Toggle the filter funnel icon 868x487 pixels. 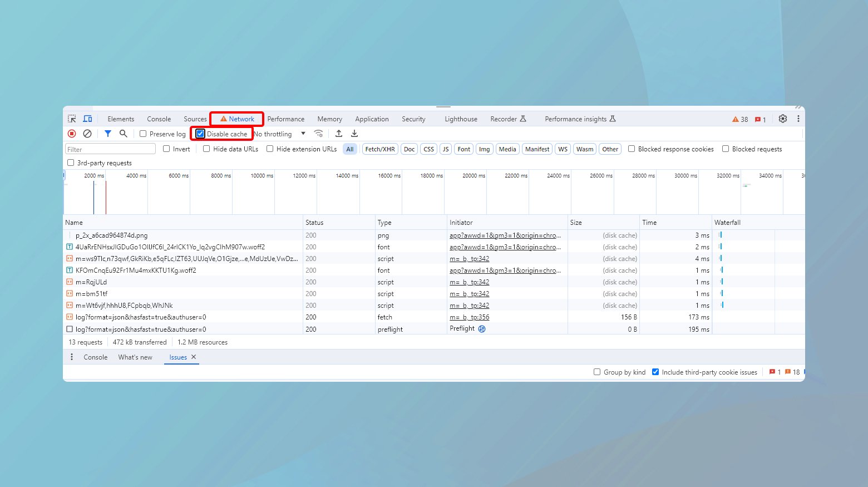click(108, 134)
